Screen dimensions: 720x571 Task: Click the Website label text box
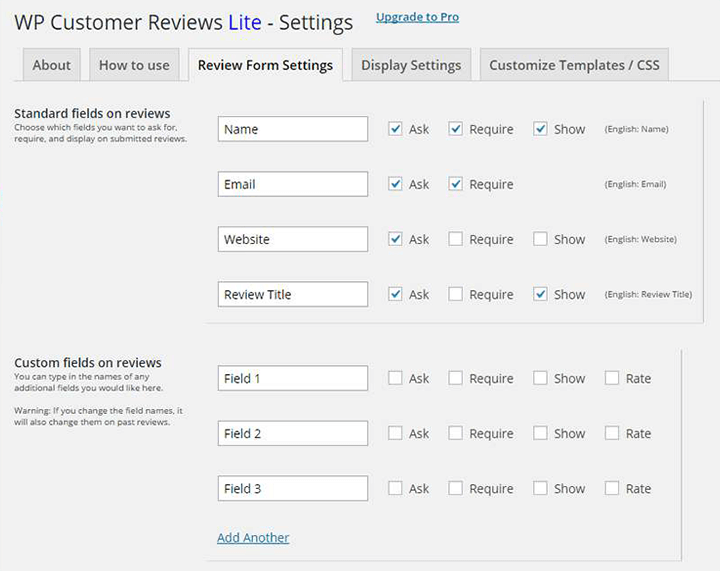click(293, 239)
